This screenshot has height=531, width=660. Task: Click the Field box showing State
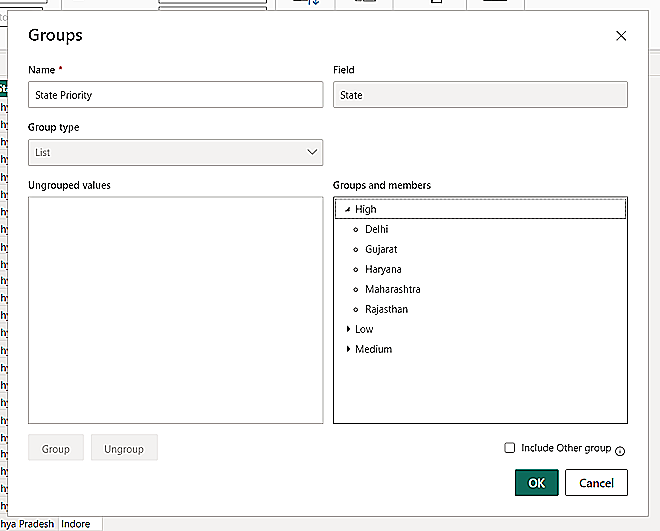(x=480, y=95)
